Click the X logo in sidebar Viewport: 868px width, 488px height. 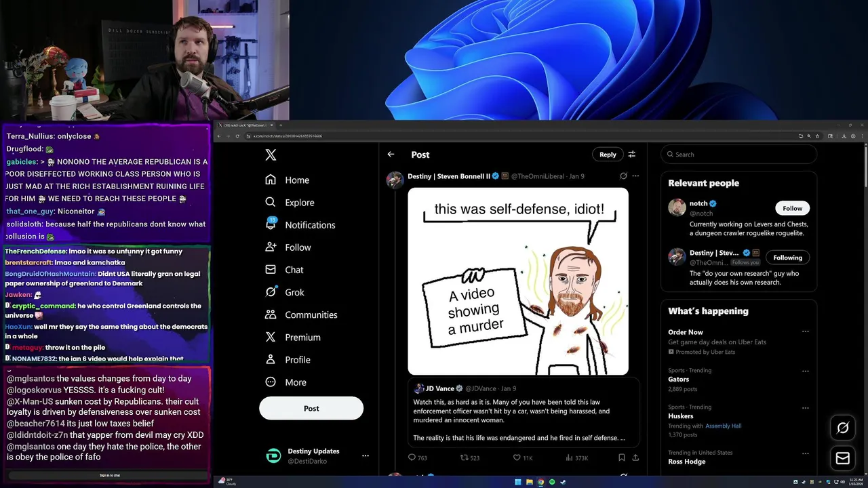271,155
